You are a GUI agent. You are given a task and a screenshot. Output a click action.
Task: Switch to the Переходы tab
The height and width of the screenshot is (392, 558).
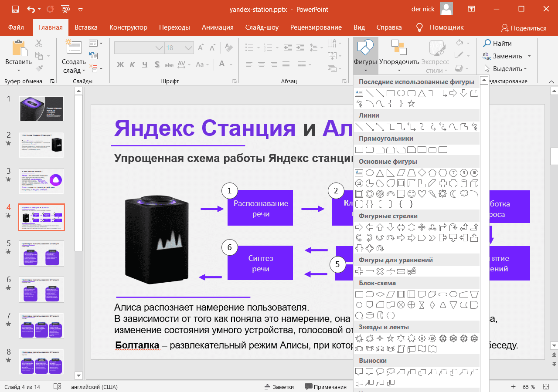pos(174,27)
